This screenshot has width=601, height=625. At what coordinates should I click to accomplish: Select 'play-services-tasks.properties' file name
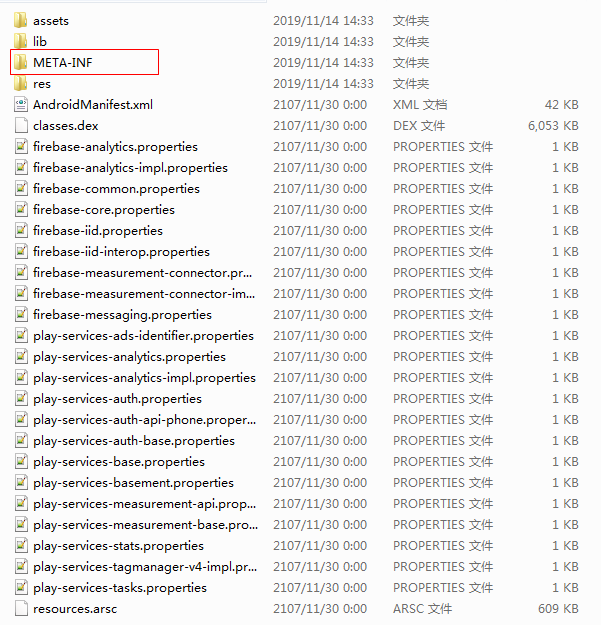coord(120,588)
